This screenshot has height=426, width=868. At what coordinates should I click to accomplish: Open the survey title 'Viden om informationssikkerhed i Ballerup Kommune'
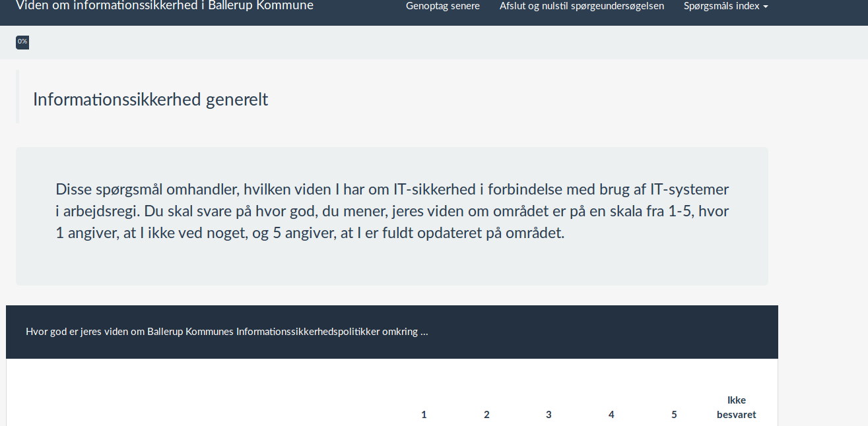click(164, 6)
